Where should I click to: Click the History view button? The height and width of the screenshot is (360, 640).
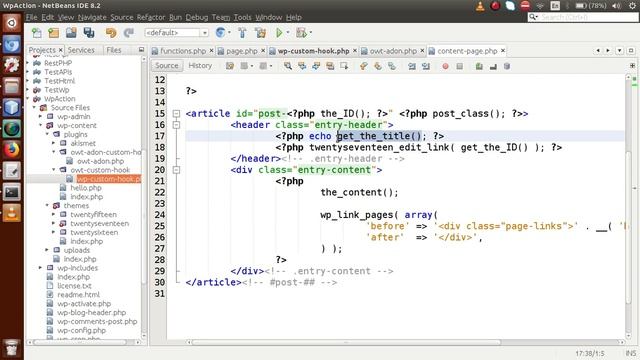pos(200,66)
